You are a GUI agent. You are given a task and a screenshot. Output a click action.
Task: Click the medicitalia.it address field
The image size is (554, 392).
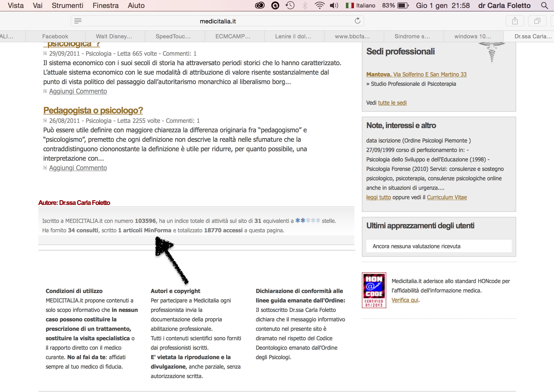218,21
